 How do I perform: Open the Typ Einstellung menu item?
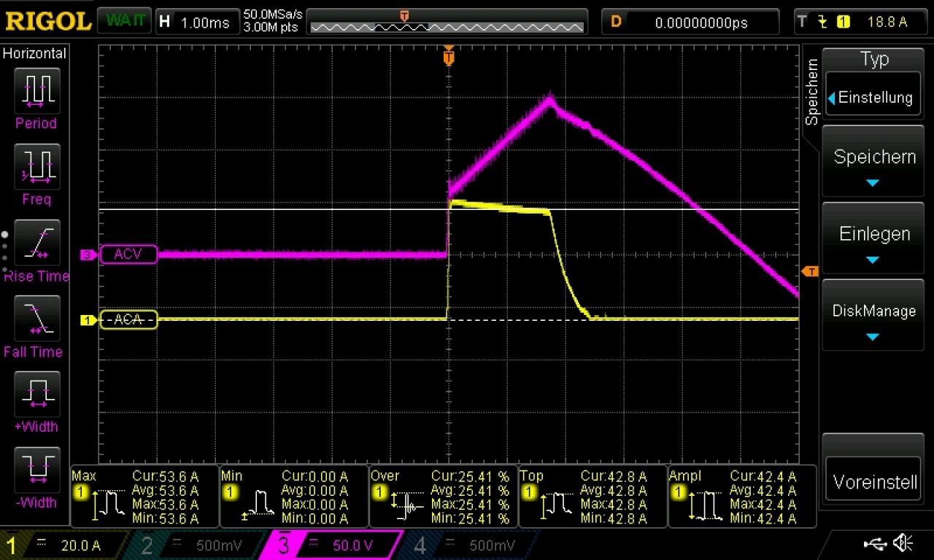pyautogui.click(x=874, y=97)
